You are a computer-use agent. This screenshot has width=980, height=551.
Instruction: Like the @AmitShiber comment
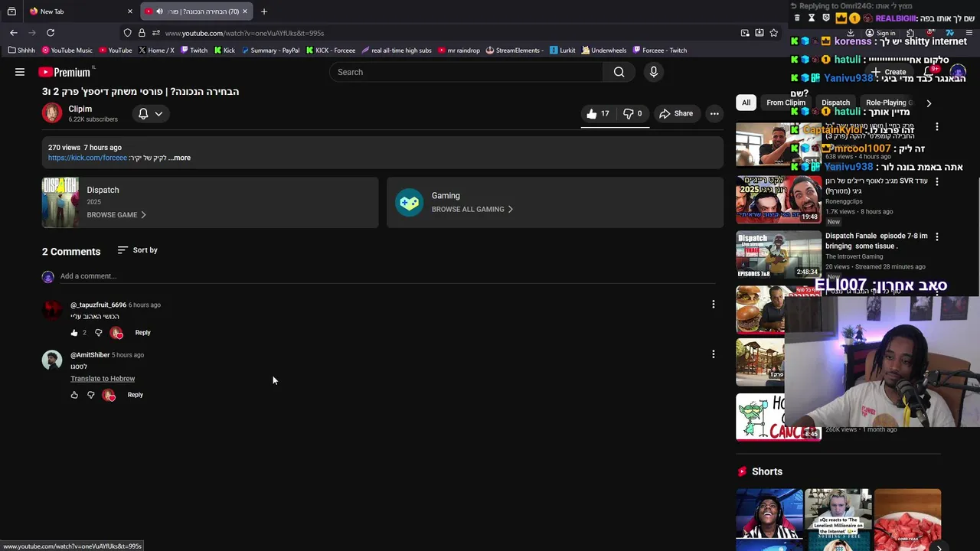74,395
